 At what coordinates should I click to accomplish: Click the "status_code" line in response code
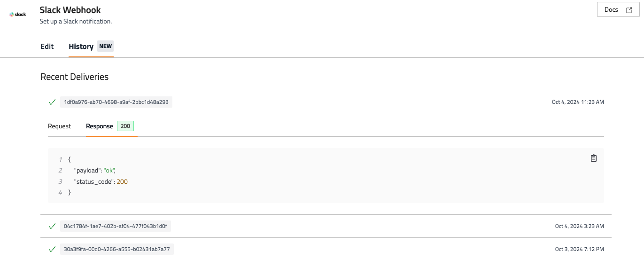(101, 181)
